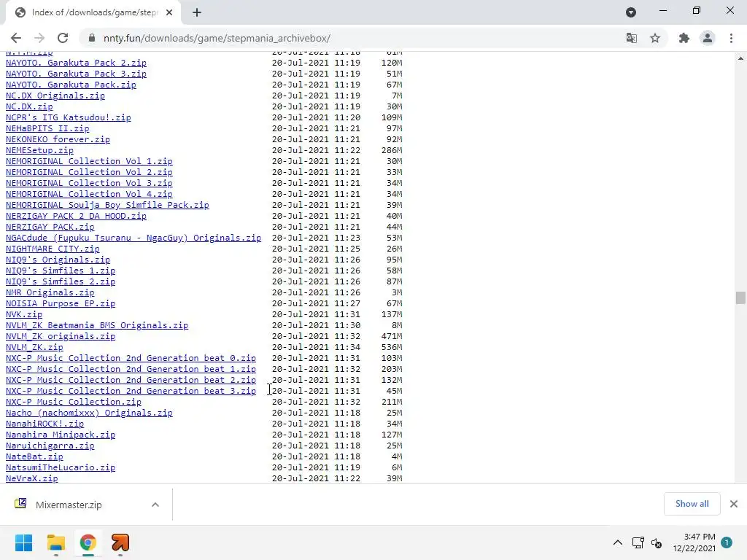The height and width of the screenshot is (560, 747).
Task: Download NXC-P 2nd Generation beat 3.zip
Action: tap(131, 392)
